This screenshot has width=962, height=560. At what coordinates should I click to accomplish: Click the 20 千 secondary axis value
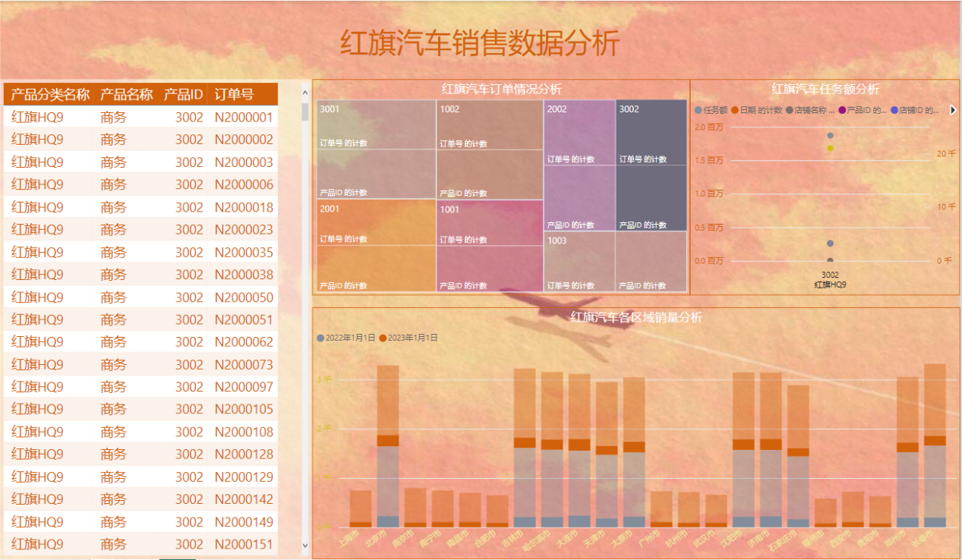(946, 153)
